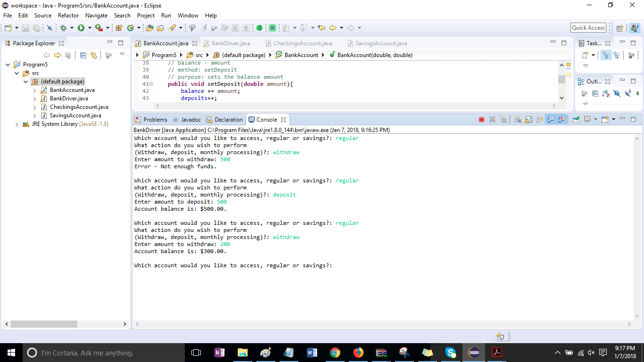Toggle Show Console When Standard Error Changes
The image size is (644, 362).
click(x=561, y=120)
